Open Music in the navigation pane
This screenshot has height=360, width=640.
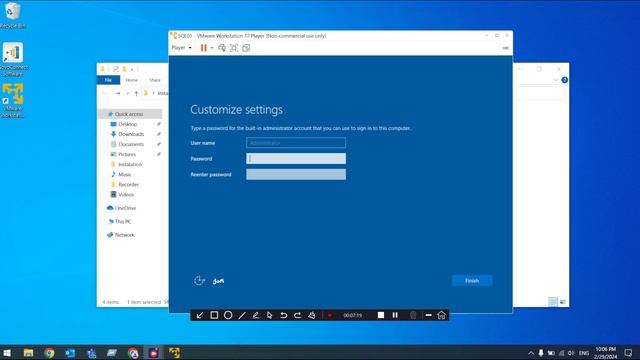point(124,174)
